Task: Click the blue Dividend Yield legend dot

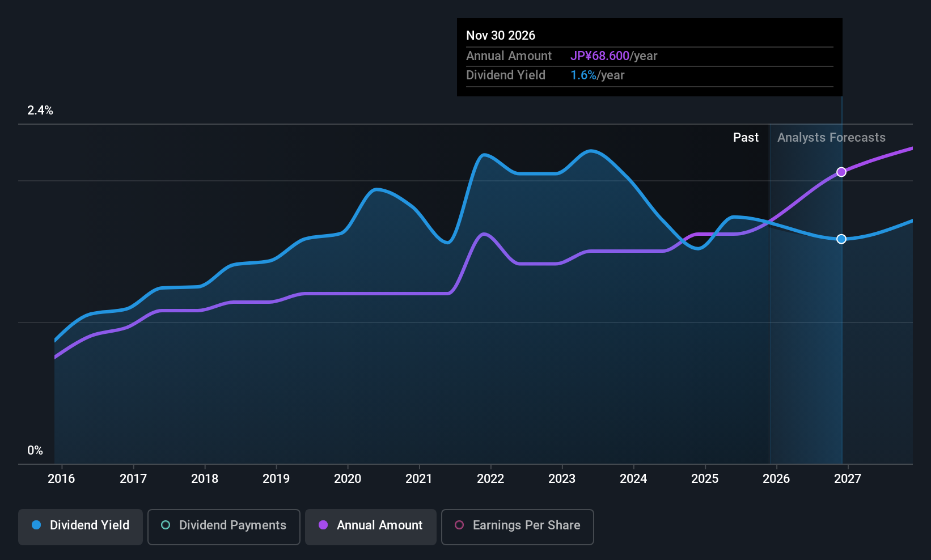Action: (x=36, y=525)
